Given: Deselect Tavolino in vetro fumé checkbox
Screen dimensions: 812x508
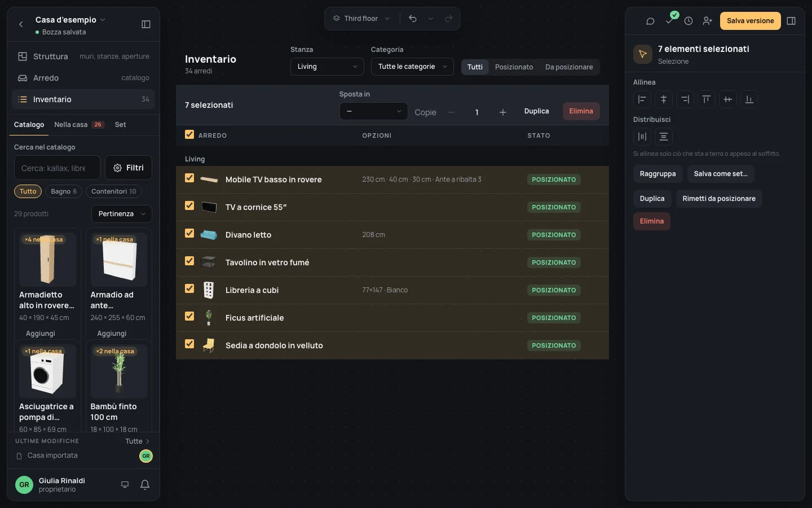Looking at the screenshot, I should (189, 261).
